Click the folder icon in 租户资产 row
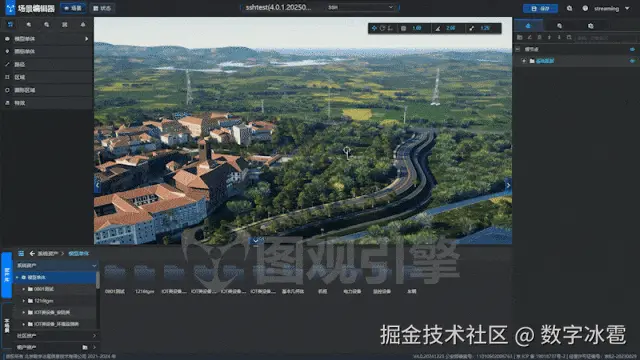640x360 pixels. click(85, 347)
